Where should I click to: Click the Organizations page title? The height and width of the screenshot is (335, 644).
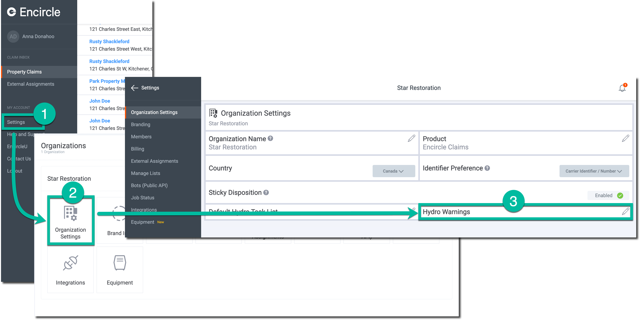point(63,146)
